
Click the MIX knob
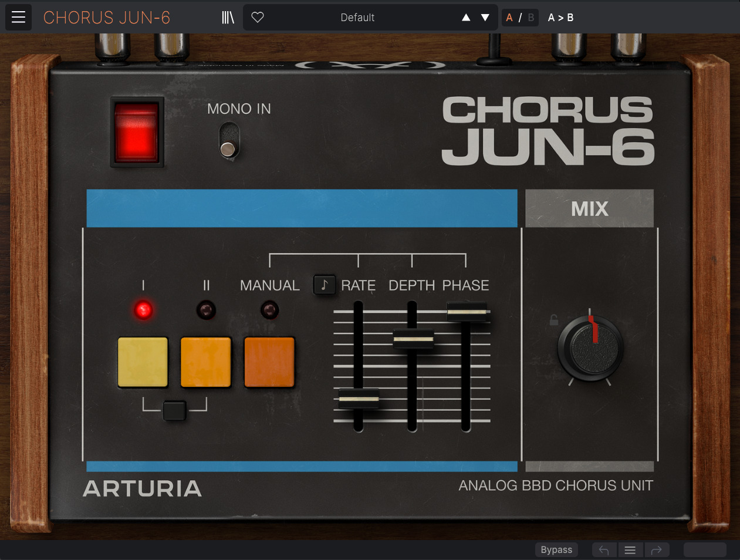click(590, 349)
